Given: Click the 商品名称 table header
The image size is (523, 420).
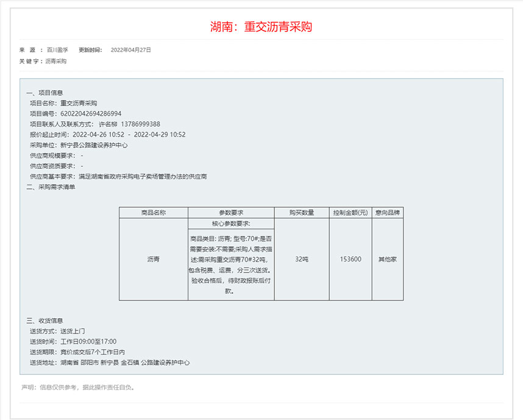Looking at the screenshot, I should (x=153, y=213).
